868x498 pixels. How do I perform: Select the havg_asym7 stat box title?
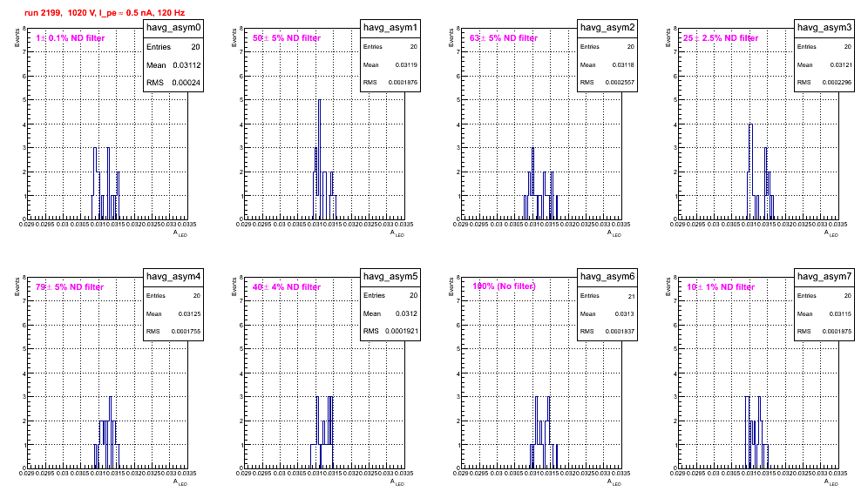[824, 277]
